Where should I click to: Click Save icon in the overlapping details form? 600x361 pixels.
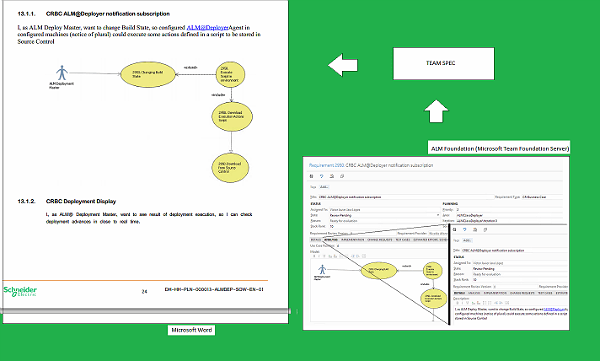pyautogui.click(x=455, y=230)
